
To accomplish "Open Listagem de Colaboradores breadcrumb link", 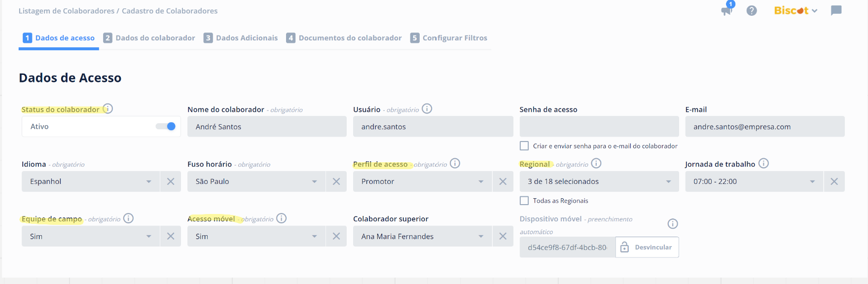I will point(66,11).
